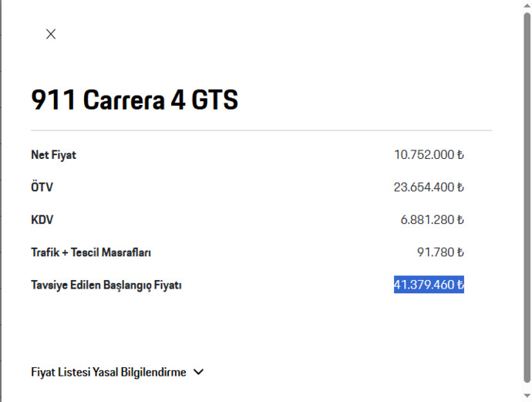Click the 911 Carrera 4 GTS heading
Viewport: 532px width, 402px height.
134,100
